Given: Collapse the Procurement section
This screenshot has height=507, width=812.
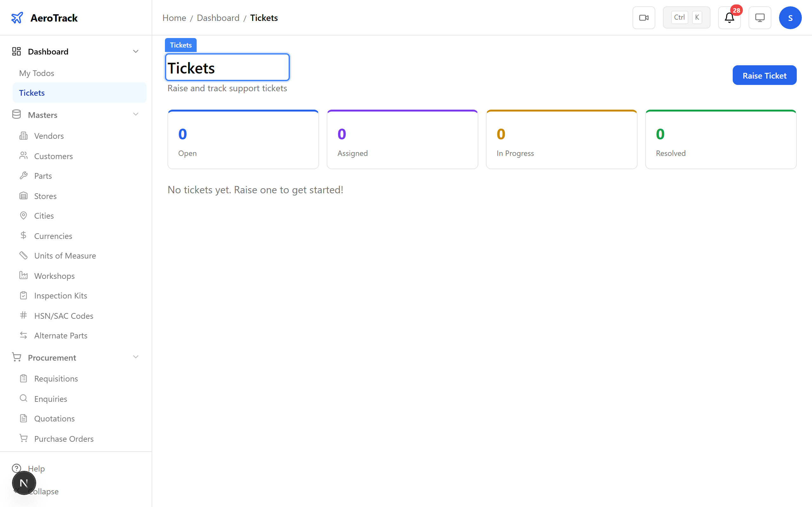Looking at the screenshot, I should click(x=135, y=357).
